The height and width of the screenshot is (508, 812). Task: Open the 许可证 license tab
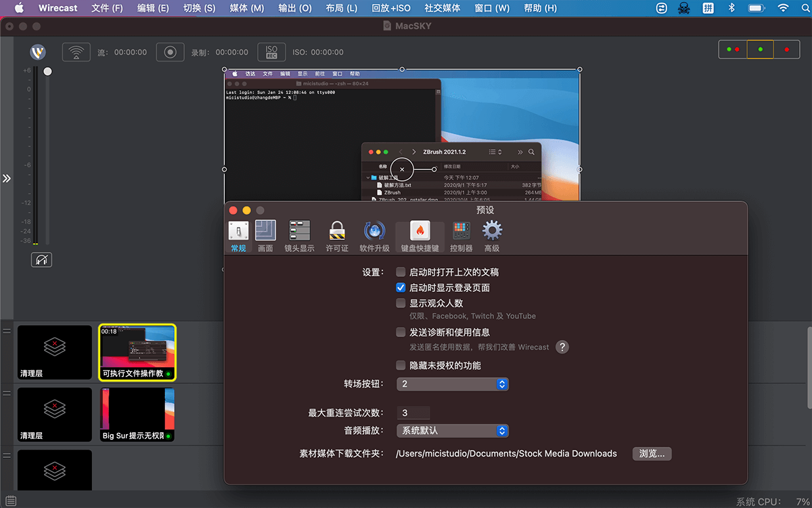click(x=337, y=237)
